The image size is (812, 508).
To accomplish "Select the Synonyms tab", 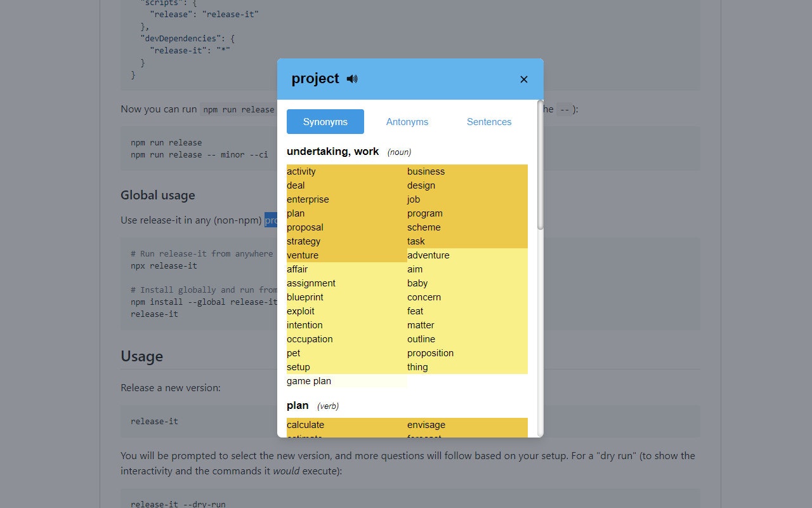I will 325,122.
